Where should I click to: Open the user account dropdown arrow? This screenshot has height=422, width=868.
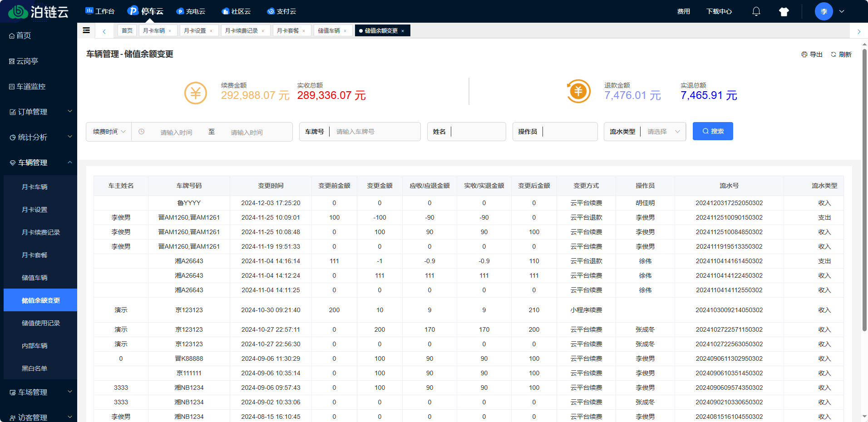pos(841,11)
